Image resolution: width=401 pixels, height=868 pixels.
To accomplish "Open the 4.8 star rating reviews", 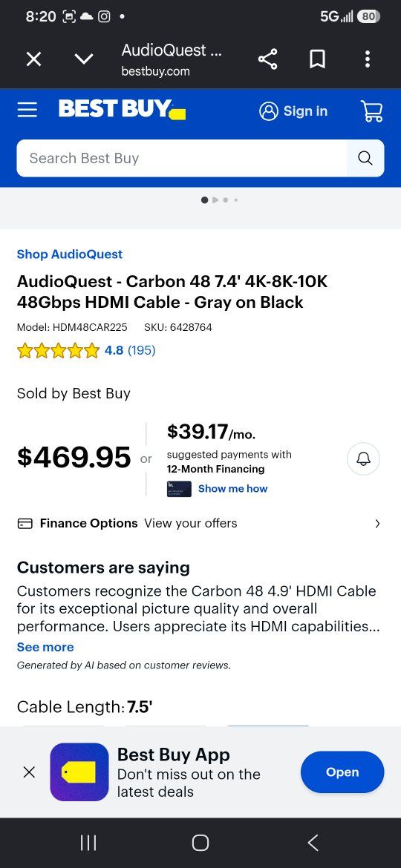I will click(86, 350).
